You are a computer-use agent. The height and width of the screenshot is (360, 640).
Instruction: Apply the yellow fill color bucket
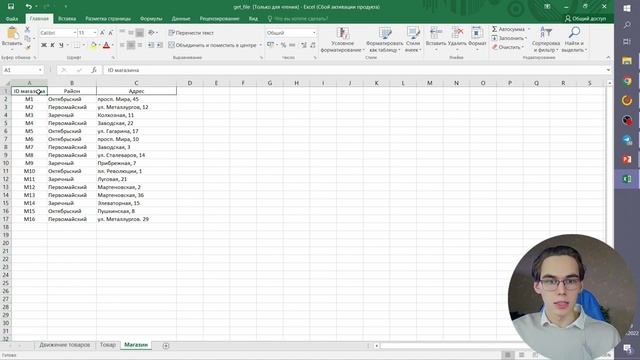click(x=93, y=45)
